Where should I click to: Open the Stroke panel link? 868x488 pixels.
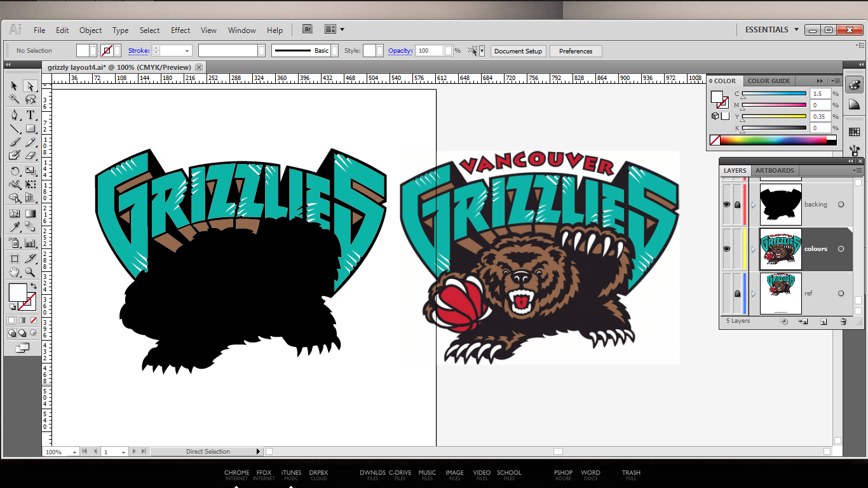(x=139, y=51)
